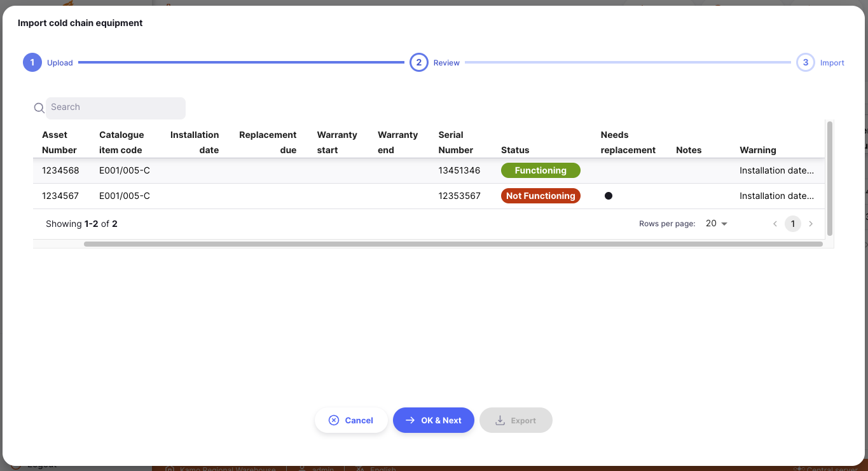This screenshot has width=868, height=471.
Task: Select page 1 in pagination
Action: 793,224
